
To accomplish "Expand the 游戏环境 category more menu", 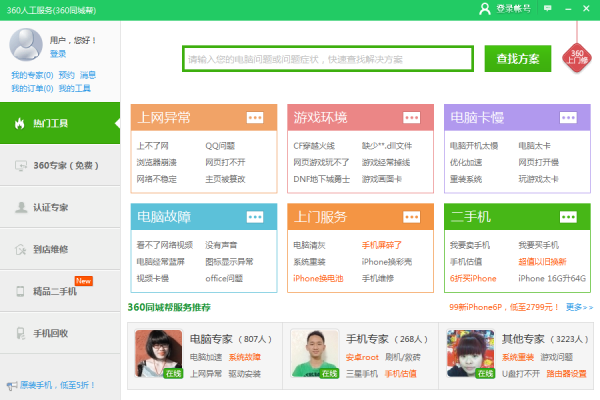I will (x=412, y=118).
